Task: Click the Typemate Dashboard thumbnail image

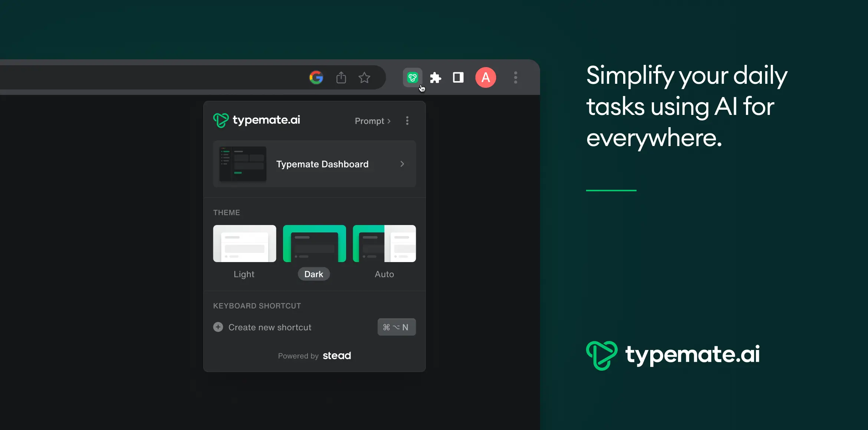Action: pyautogui.click(x=243, y=164)
